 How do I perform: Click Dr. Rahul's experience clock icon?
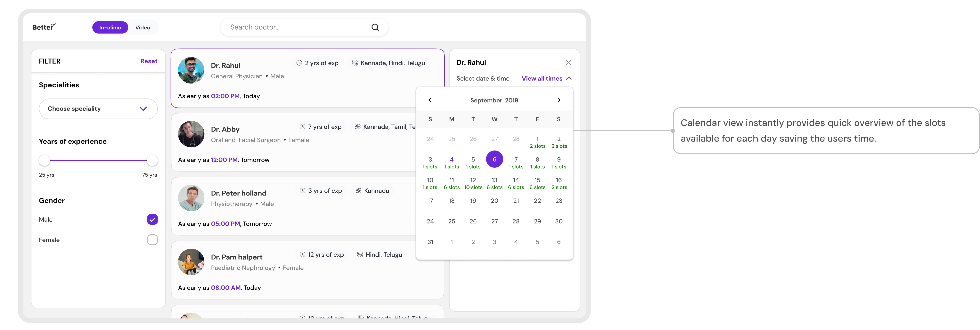299,63
